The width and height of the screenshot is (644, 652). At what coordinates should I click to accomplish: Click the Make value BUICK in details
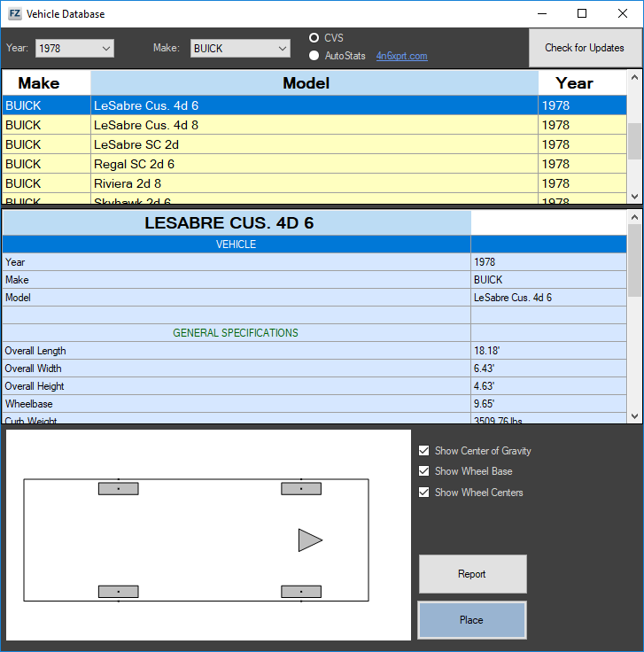[488, 280]
